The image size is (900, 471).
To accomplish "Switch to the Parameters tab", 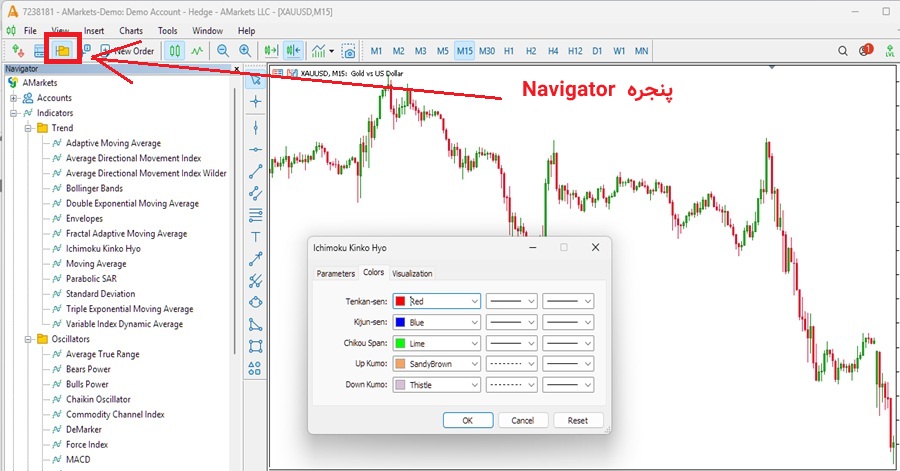I will click(x=336, y=274).
